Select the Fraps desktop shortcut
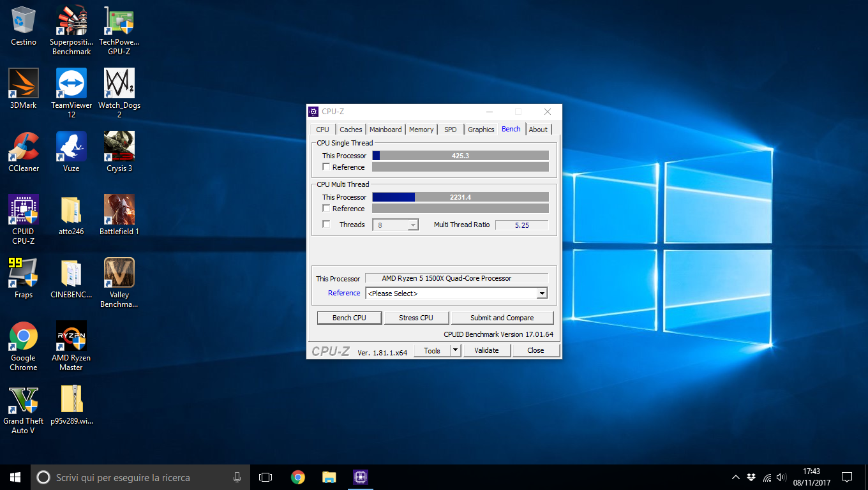The height and width of the screenshot is (490, 868). (x=24, y=278)
